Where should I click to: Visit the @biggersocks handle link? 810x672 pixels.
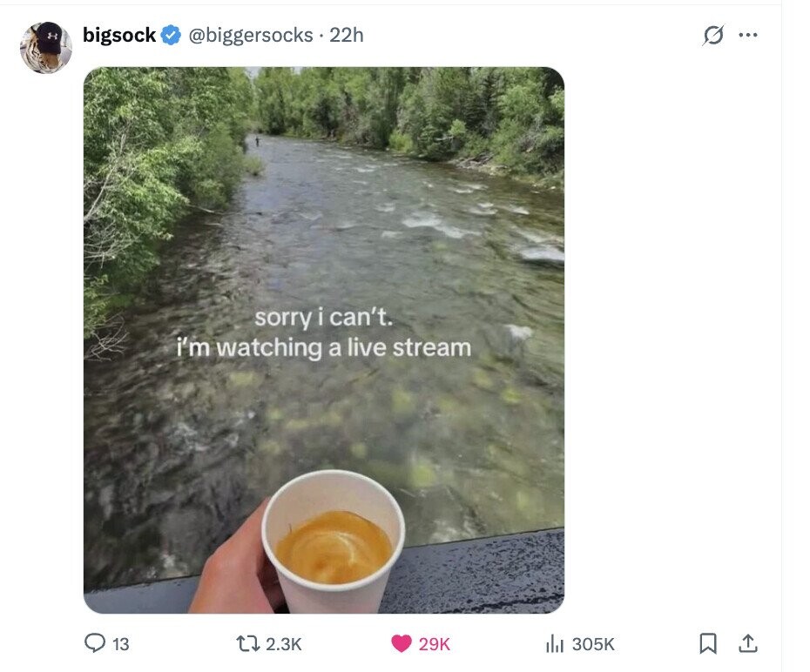[x=250, y=36]
